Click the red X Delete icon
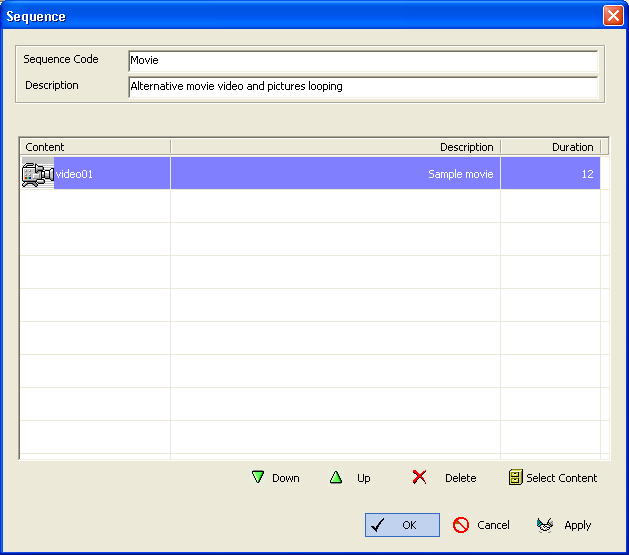 pos(419,478)
